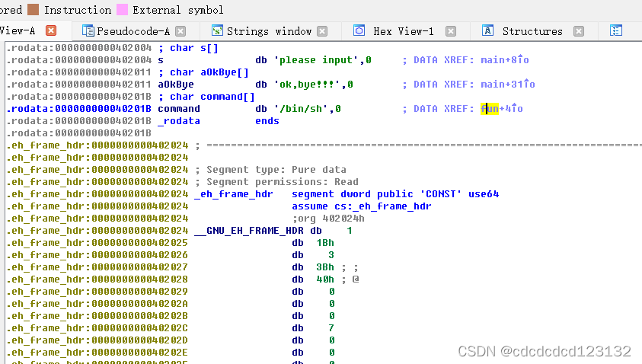This screenshot has width=642, height=364.
Task: Click the External symbol legend color swatch
Action: click(122, 9)
